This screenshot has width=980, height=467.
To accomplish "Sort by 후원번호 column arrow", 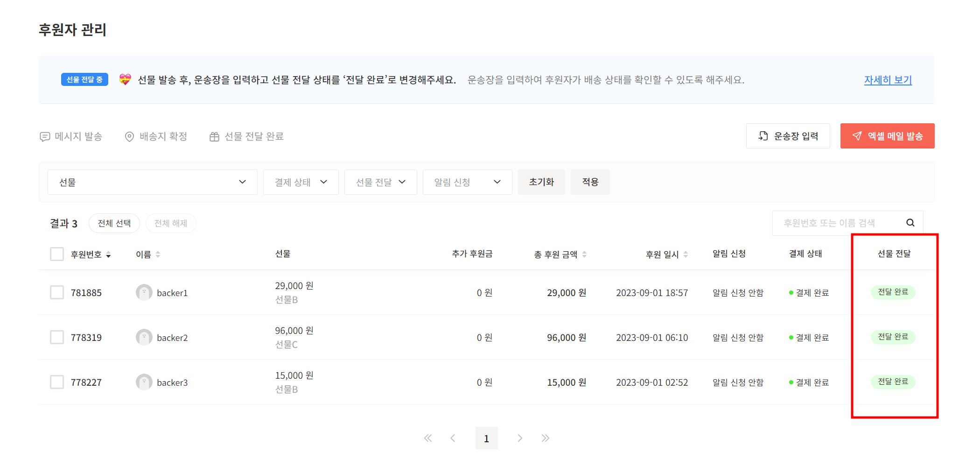I will tap(108, 255).
